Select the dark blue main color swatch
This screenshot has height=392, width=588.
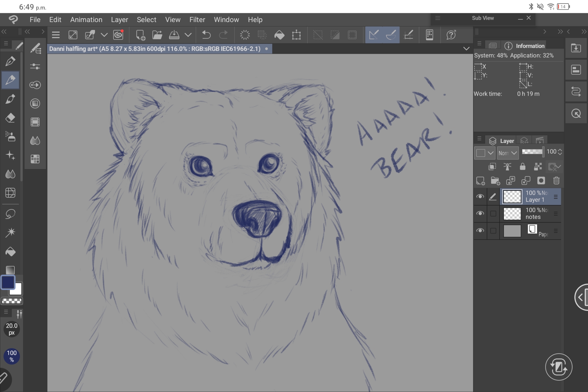pyautogui.click(x=8, y=282)
